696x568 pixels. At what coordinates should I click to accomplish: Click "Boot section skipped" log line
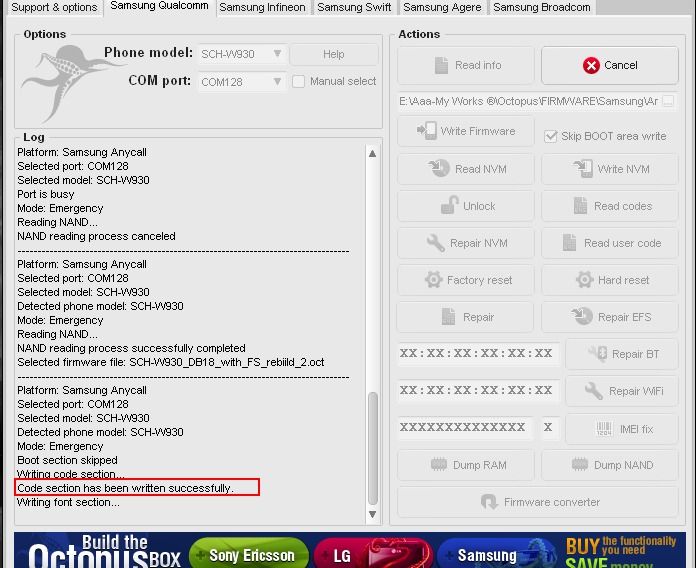(67, 460)
